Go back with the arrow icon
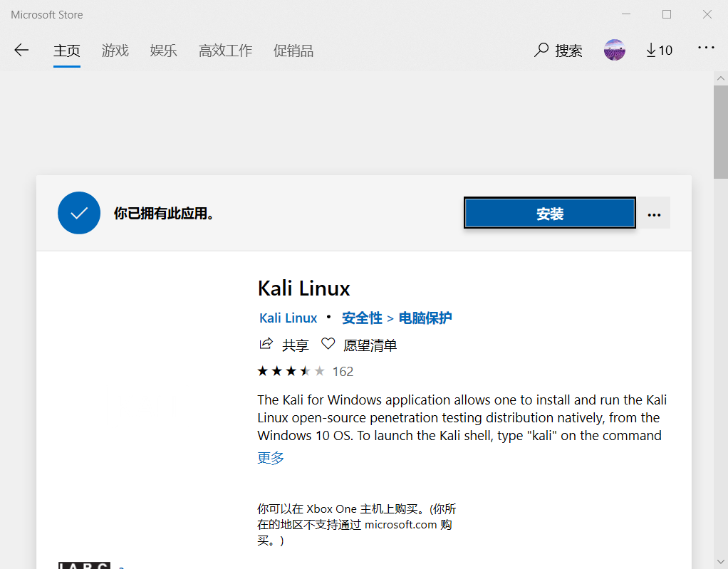728x569 pixels. click(x=21, y=50)
